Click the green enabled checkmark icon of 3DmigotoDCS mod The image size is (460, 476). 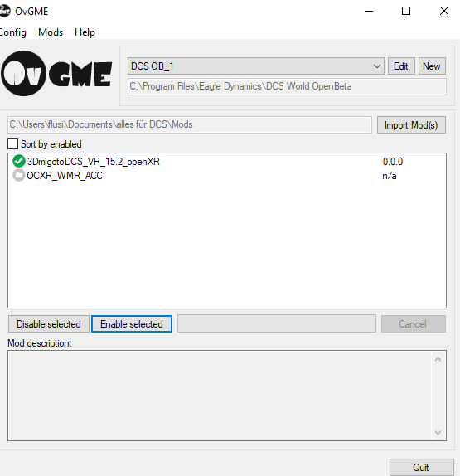(x=19, y=161)
